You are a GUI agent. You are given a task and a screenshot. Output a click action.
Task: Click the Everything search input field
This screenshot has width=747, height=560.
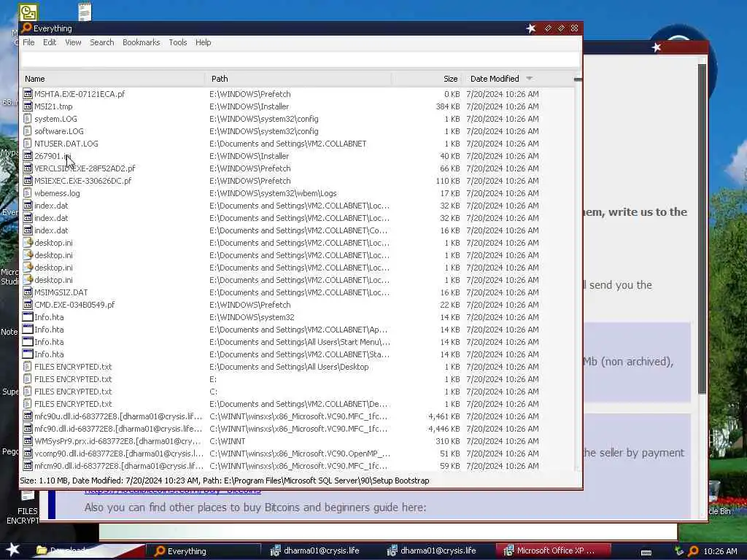(300, 60)
